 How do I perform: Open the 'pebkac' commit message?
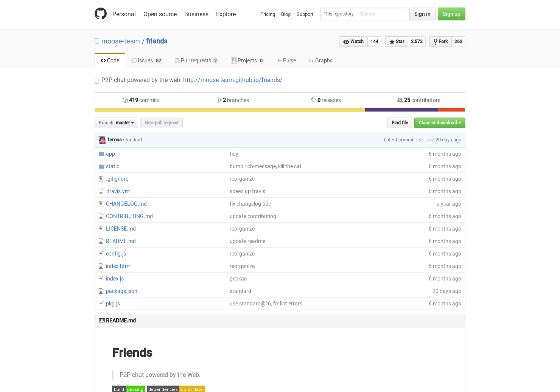[238, 279]
